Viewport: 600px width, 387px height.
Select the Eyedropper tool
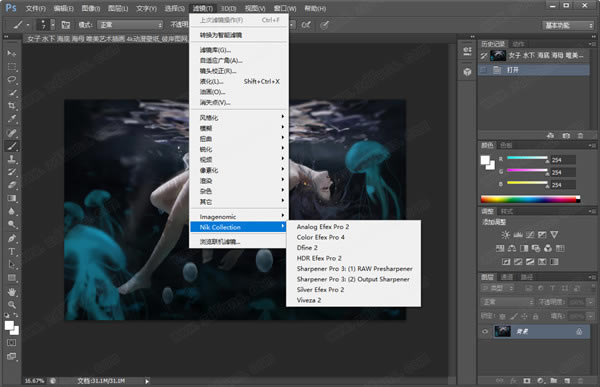pyautogui.click(x=12, y=119)
